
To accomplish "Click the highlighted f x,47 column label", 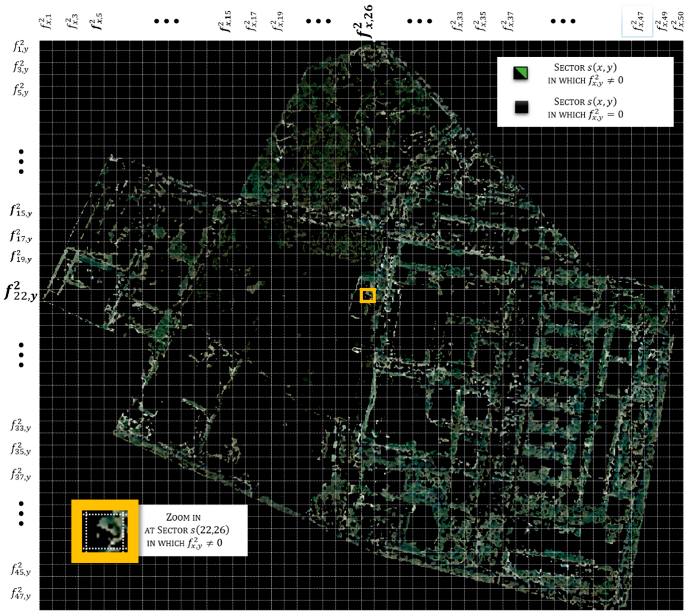I will [637, 21].
